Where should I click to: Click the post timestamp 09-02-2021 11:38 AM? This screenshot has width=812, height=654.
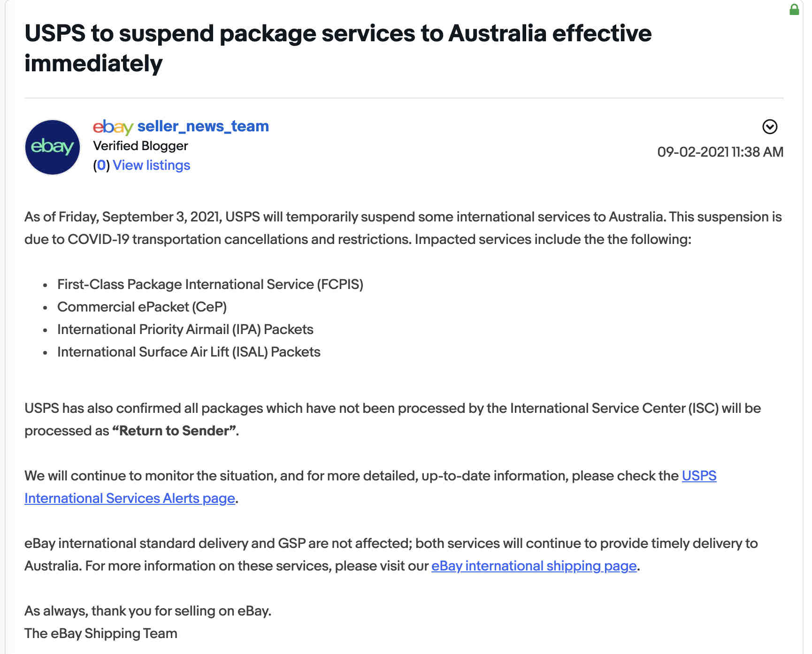pos(720,152)
